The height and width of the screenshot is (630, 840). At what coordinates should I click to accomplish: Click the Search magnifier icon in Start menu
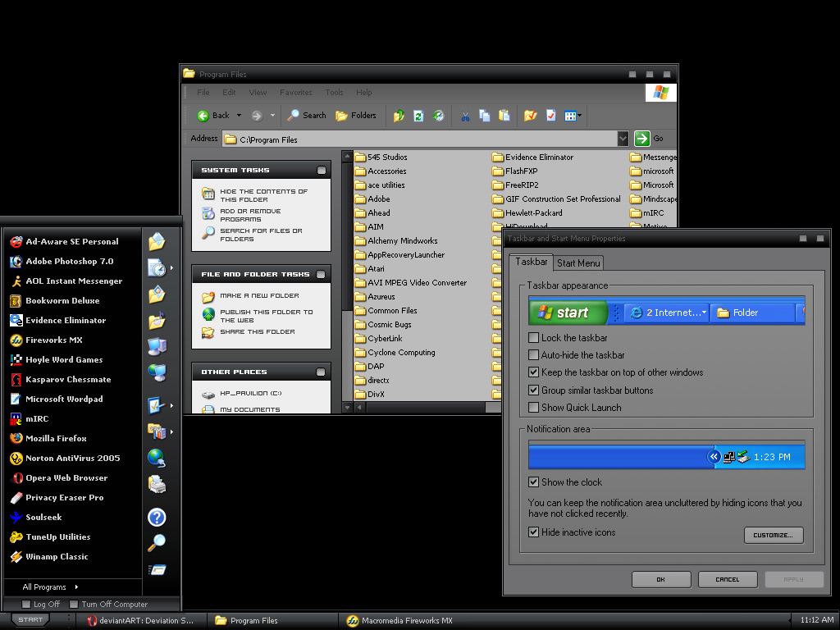click(x=157, y=542)
